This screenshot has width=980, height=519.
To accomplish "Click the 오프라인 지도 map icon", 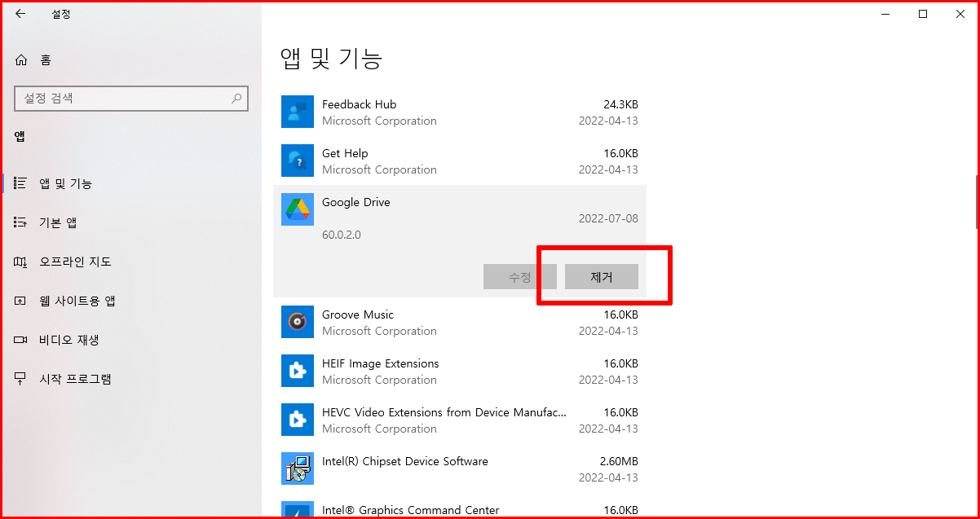I will (x=21, y=262).
